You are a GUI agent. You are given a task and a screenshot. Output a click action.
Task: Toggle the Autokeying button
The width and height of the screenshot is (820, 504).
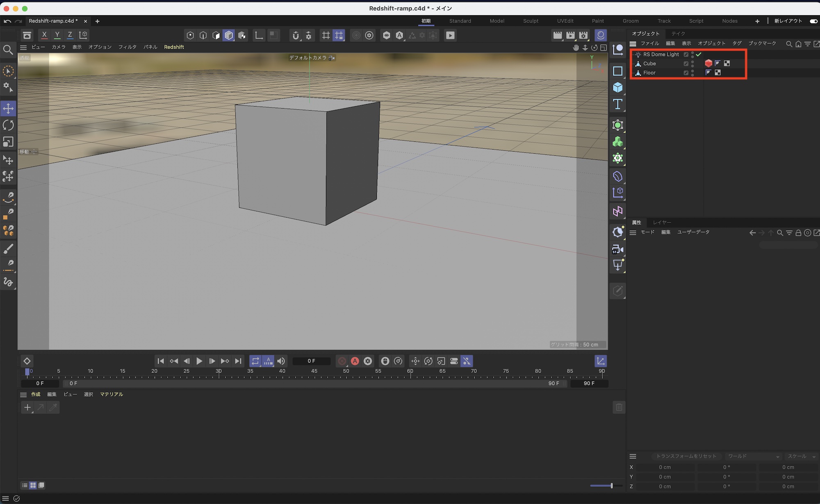[x=355, y=361]
